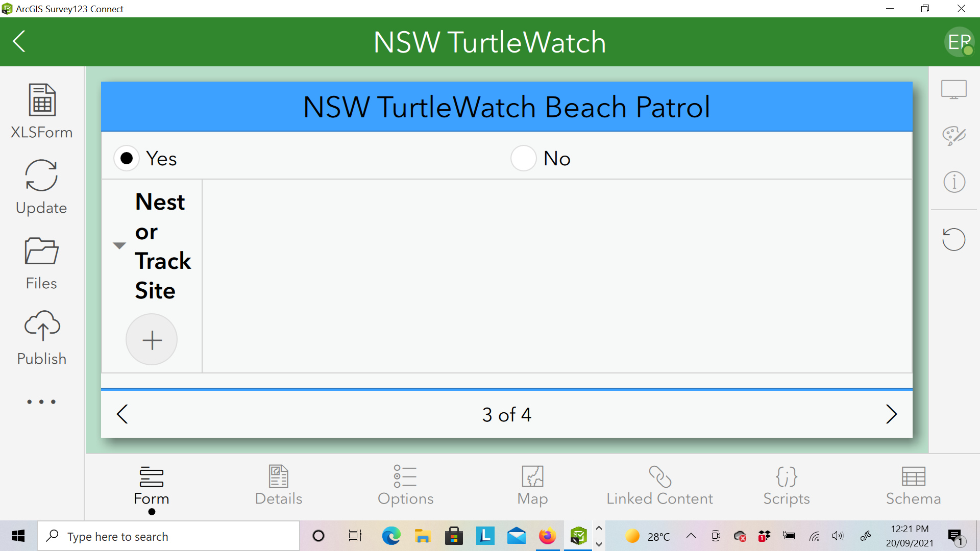Screen dimensions: 980x551
Task: Add a Nest or Track Site record
Action: (152, 339)
